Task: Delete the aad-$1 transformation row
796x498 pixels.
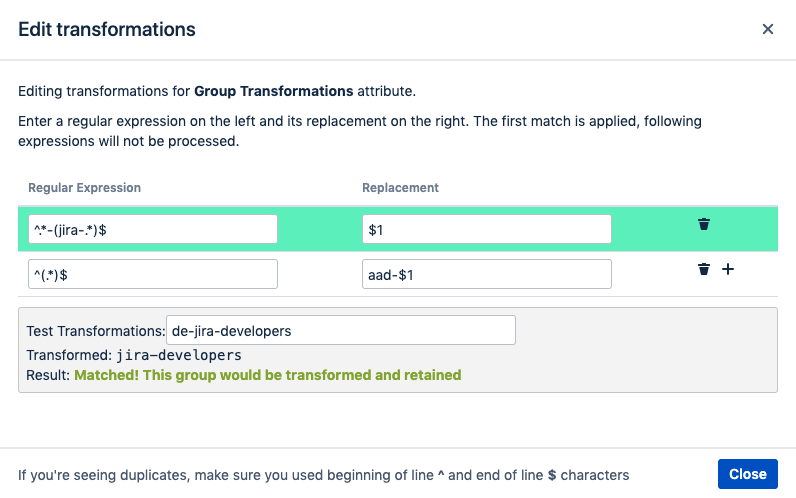Action: tap(704, 269)
